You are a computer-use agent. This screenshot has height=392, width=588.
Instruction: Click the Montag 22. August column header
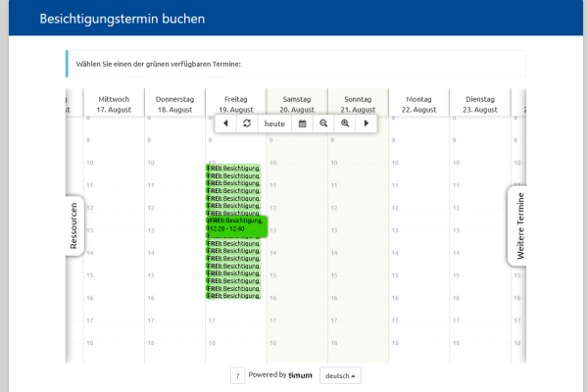(x=419, y=104)
